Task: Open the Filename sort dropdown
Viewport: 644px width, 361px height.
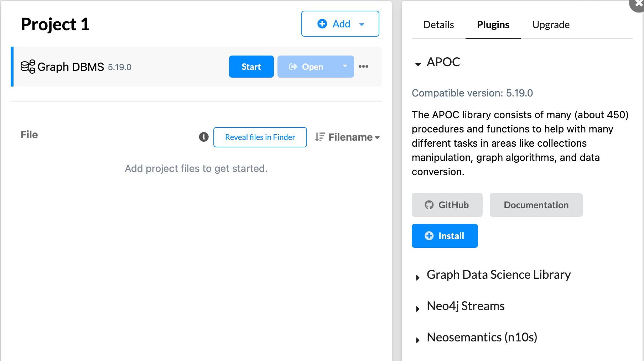Action: 354,137
